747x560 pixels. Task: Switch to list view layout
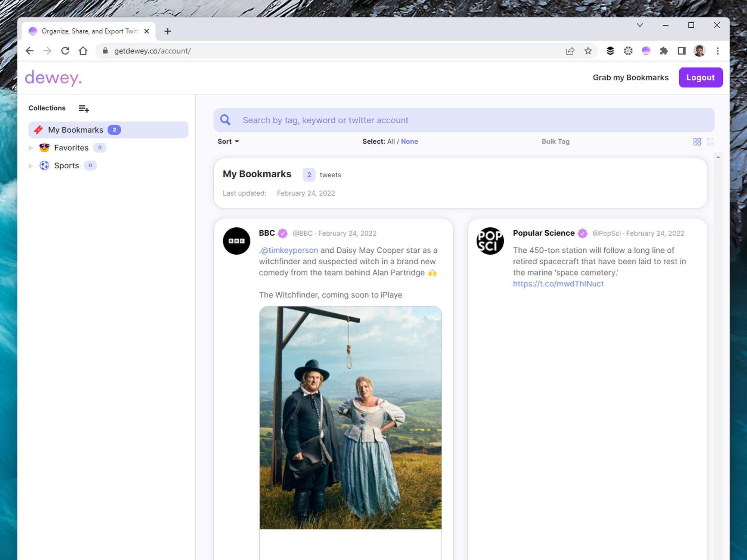pos(710,142)
